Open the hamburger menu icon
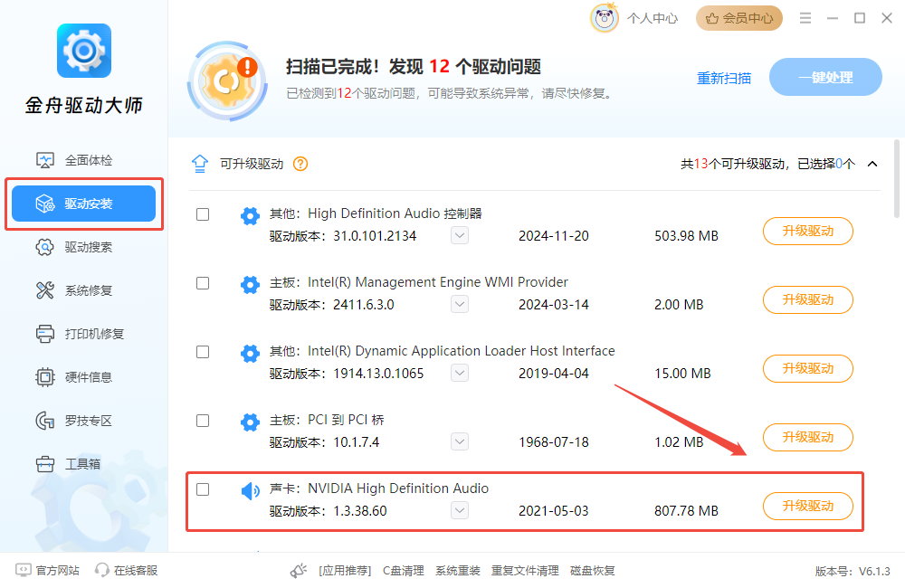The height and width of the screenshot is (588, 905). tap(805, 18)
